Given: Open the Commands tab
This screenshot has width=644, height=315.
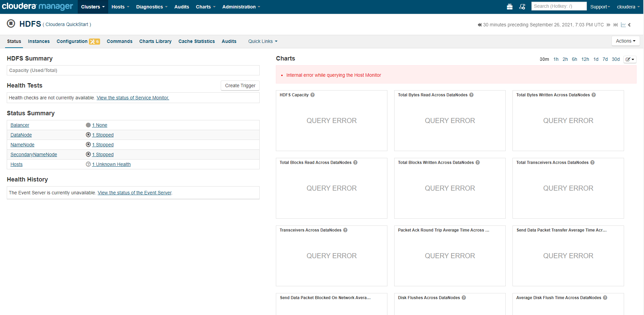Looking at the screenshot, I should [120, 41].
